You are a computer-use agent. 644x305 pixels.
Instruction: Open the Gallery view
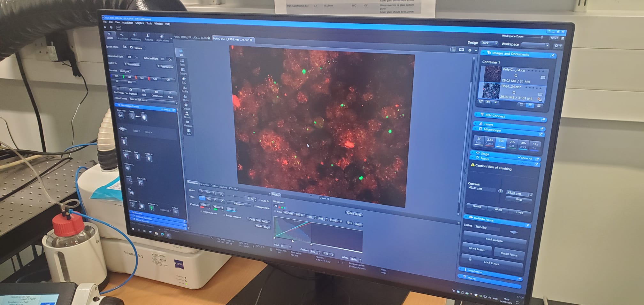click(183, 70)
